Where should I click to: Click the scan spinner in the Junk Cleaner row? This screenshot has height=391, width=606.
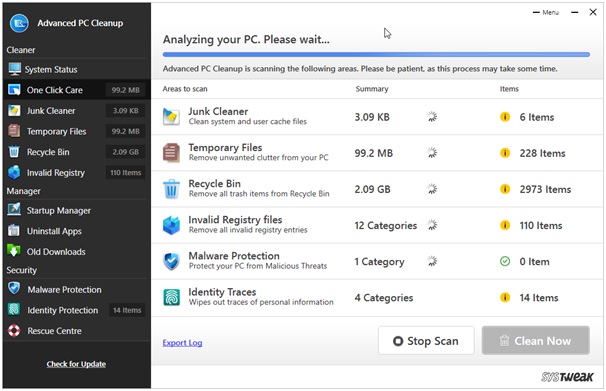coord(432,116)
